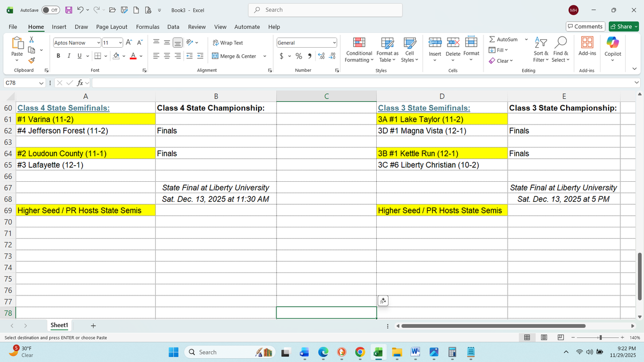
Task: Expand the Merge & Center dropdown arrow
Action: tap(265, 56)
